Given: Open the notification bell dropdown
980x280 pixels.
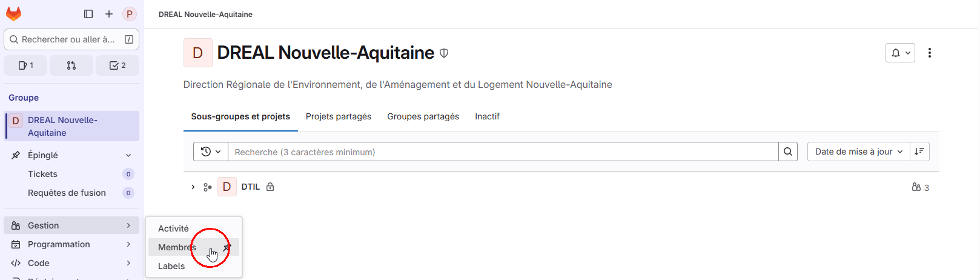Looking at the screenshot, I should pyautogui.click(x=899, y=53).
